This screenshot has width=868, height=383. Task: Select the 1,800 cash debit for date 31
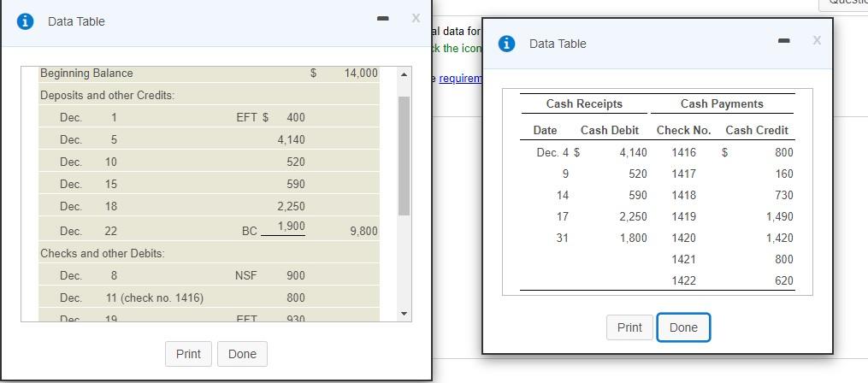(x=634, y=239)
